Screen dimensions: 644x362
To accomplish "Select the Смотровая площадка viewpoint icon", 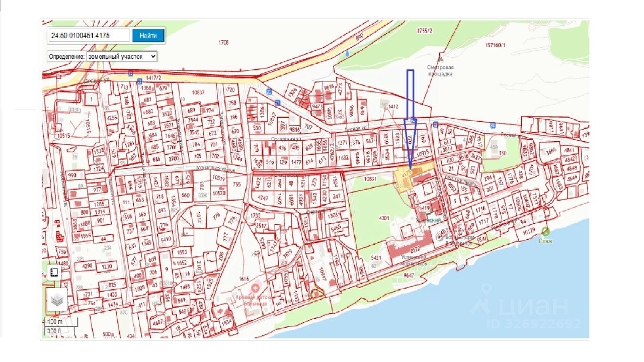I will point(440,59).
